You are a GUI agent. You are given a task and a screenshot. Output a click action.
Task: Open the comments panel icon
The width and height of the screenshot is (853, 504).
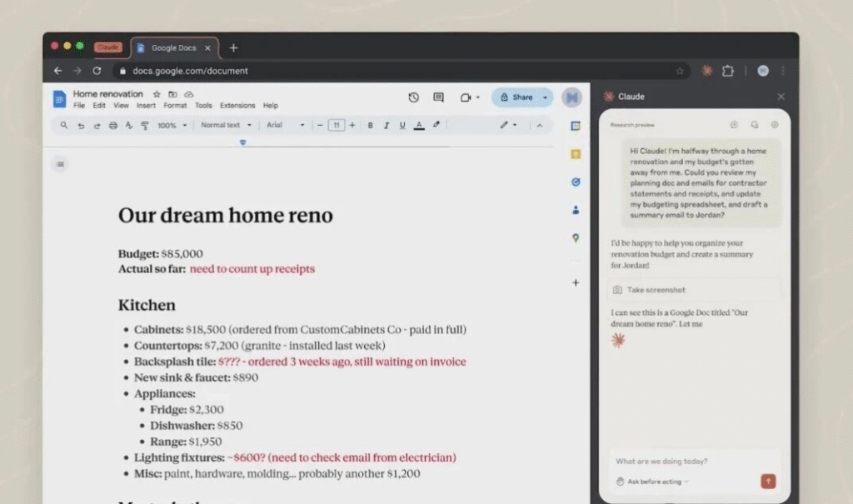[438, 97]
